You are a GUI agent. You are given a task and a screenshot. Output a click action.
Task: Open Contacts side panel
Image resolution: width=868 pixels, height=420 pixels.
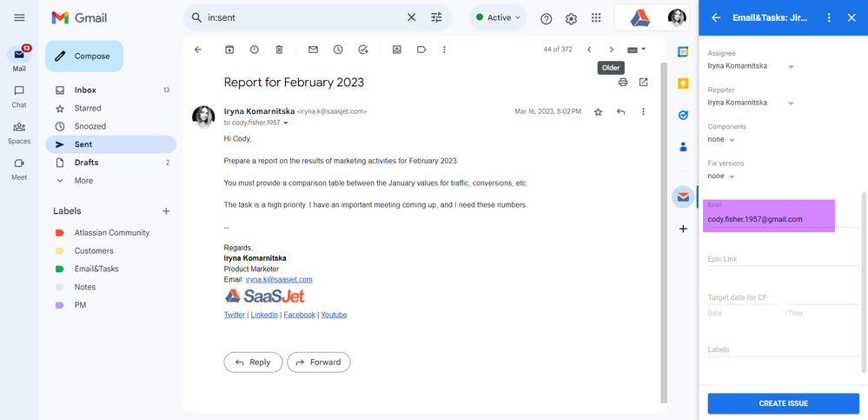tap(683, 147)
